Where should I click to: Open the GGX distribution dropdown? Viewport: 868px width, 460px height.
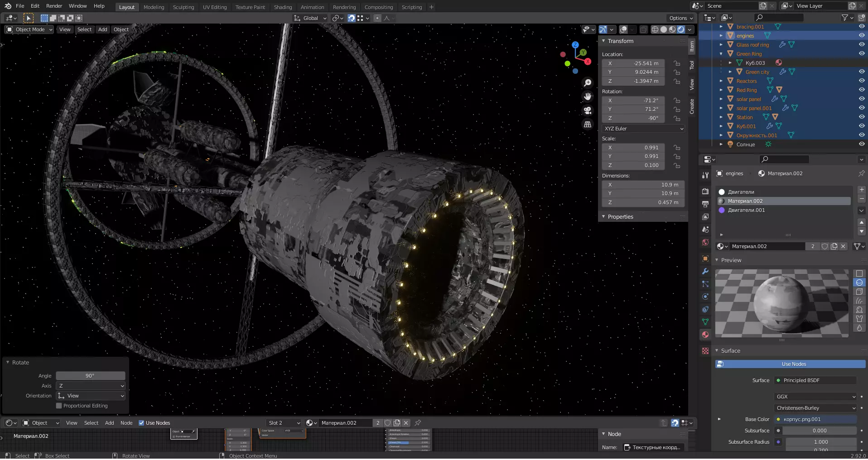pos(815,397)
